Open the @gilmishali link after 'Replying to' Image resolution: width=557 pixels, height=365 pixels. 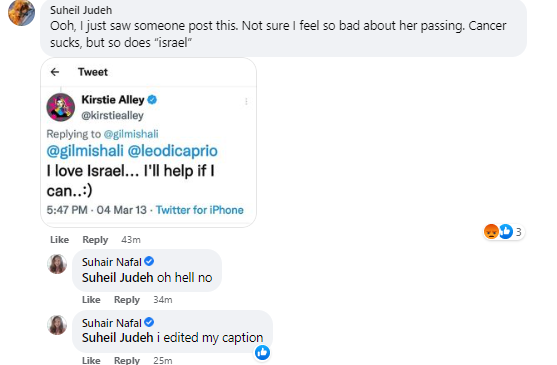(131, 134)
